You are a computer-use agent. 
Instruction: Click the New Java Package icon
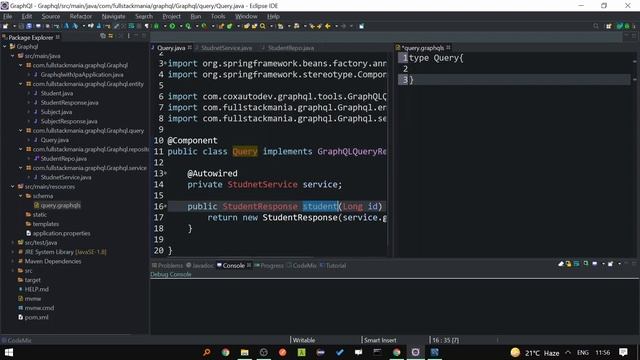point(221,26)
